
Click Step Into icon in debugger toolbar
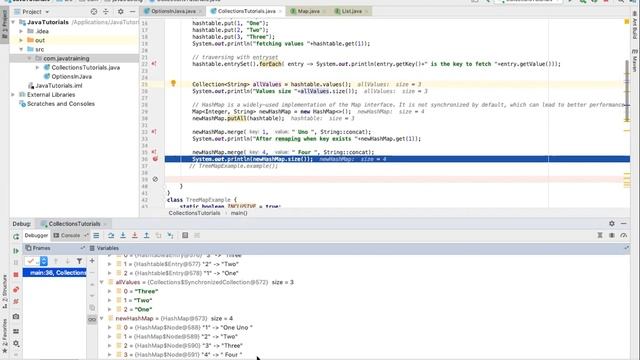pyautogui.click(x=123, y=236)
